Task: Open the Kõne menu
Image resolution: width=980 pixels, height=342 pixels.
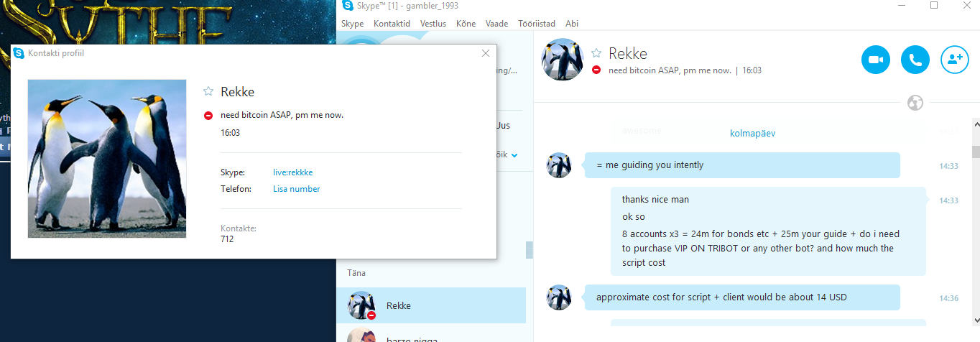Action: 466,24
